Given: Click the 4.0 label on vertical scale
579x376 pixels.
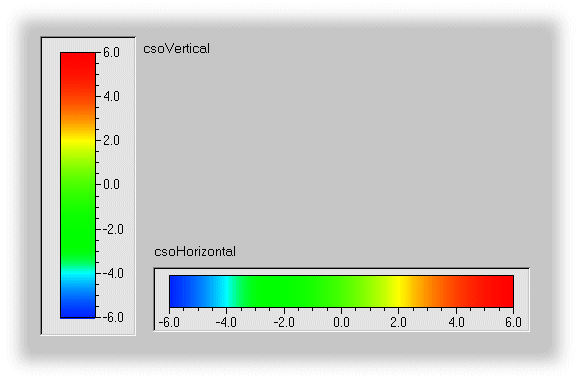Looking at the screenshot, I should (x=111, y=96).
